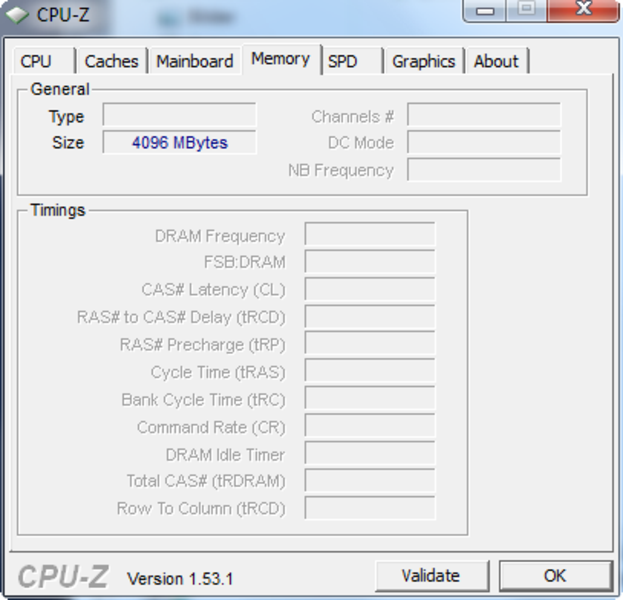Click the Command Rate (CR) field
The height and width of the screenshot is (600, 623).
[370, 426]
